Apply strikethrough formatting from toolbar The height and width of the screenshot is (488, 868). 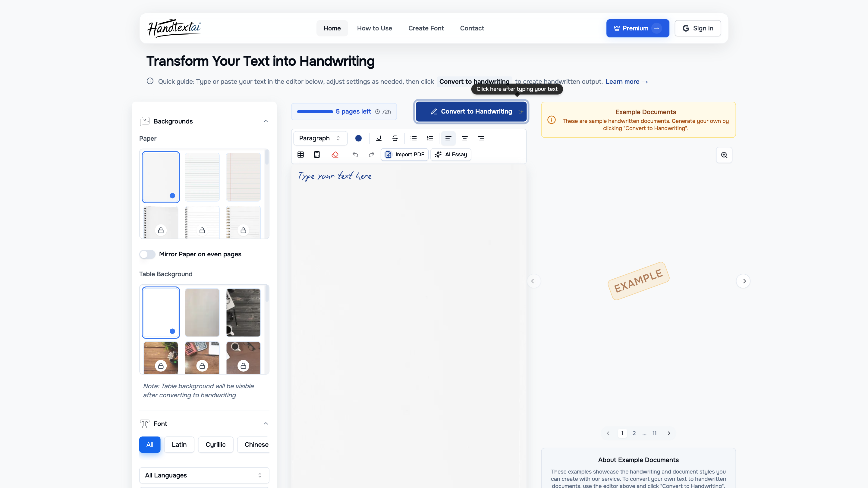click(x=395, y=138)
